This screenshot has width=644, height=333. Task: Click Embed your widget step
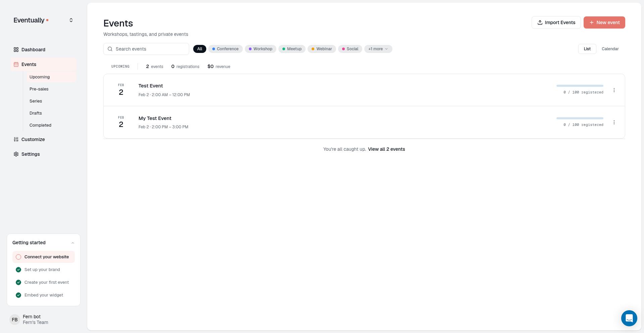tap(44, 295)
